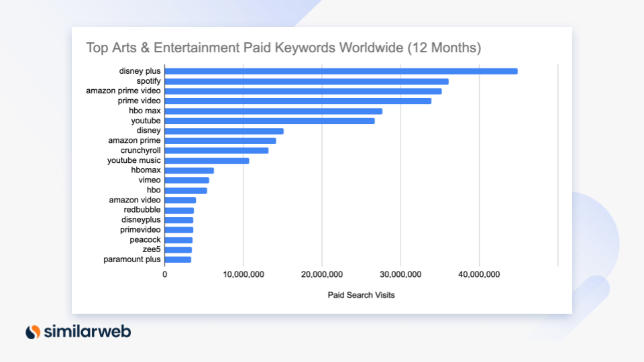Image resolution: width=644 pixels, height=362 pixels.
Task: Select the disneyplus bar
Action: point(179,221)
